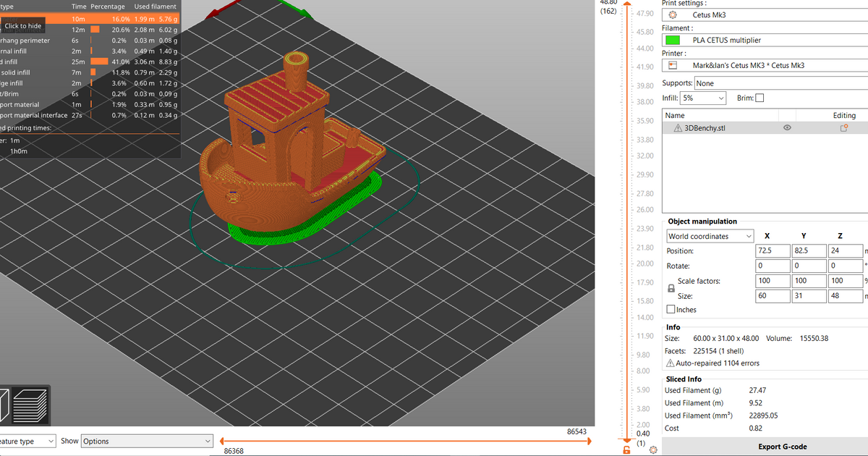Open the World coordinates dropdown
Screen dimensions: 868x456
pos(709,235)
